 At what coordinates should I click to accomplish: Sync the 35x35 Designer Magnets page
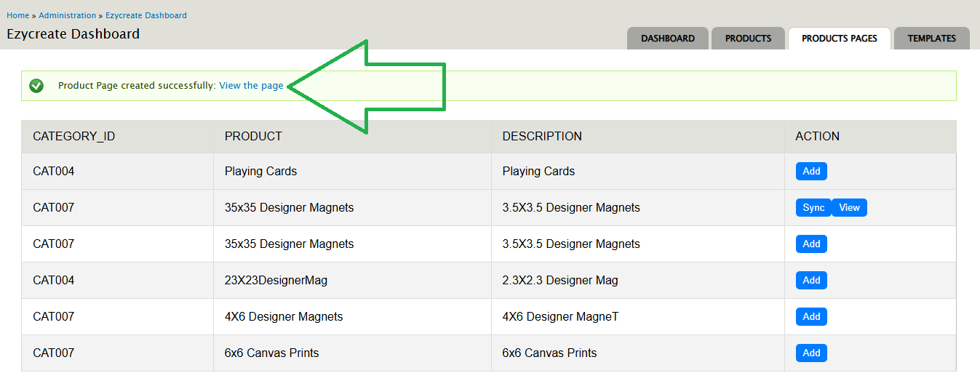[813, 208]
